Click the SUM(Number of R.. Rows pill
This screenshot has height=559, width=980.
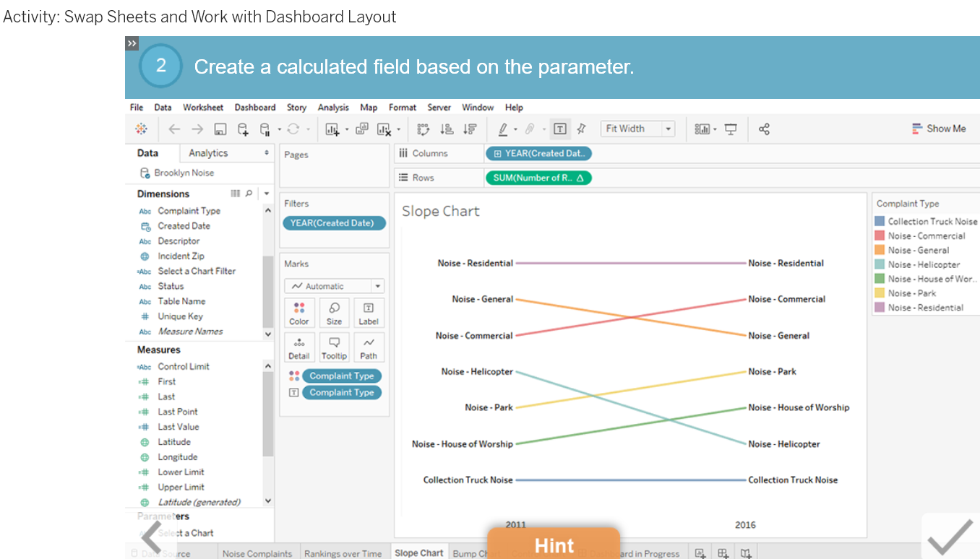click(x=539, y=178)
